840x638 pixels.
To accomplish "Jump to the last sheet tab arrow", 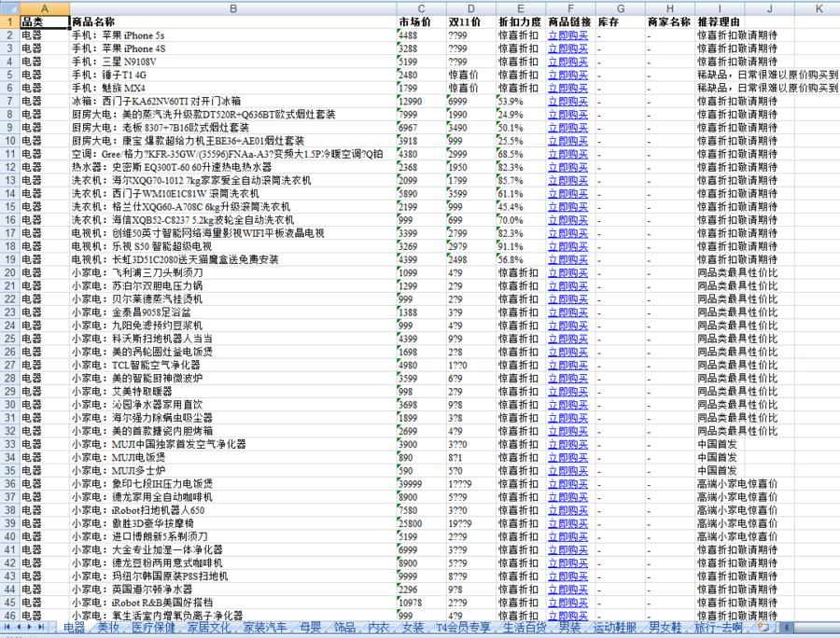I will point(41,627).
